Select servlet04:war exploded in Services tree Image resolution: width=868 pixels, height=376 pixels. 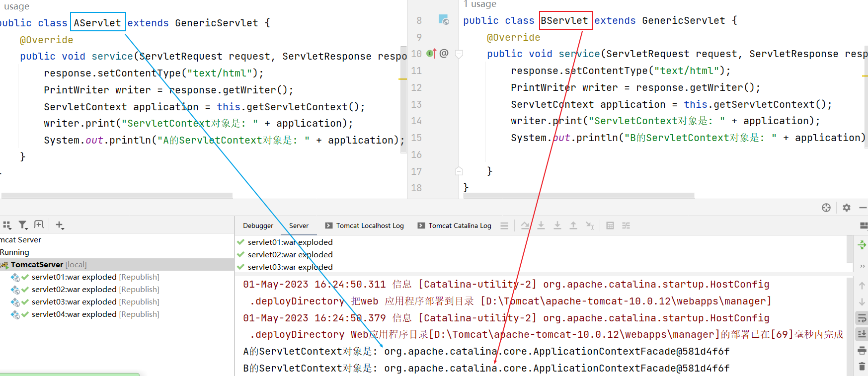click(95, 314)
